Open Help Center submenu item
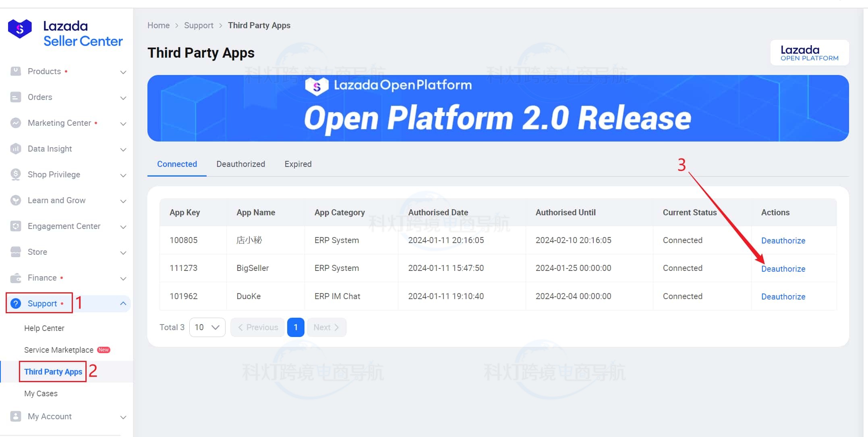 point(44,328)
